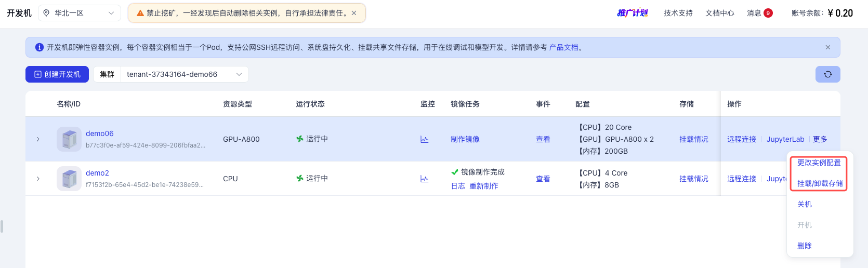This screenshot has width=868, height=268.
Task: Close the blue info notice banner
Action: coord(827,47)
